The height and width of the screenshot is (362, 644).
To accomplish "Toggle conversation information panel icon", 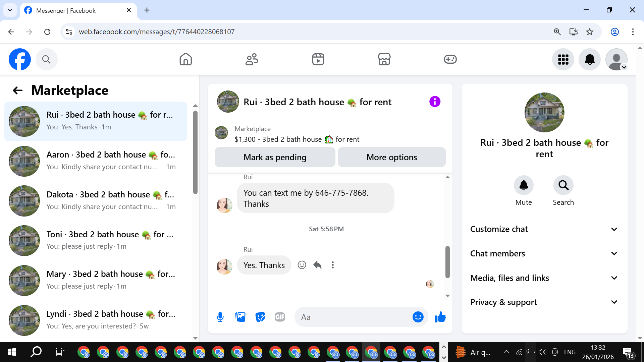I will (x=435, y=102).
